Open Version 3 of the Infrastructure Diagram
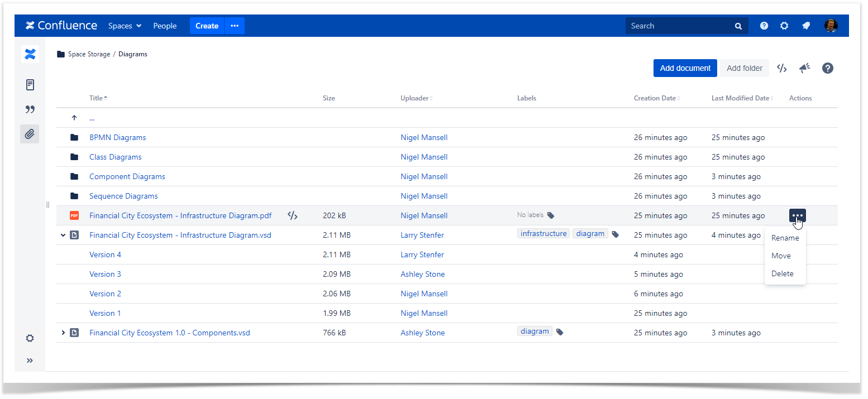 (105, 273)
